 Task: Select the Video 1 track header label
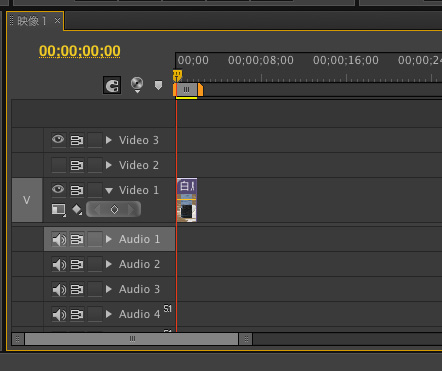coord(139,190)
